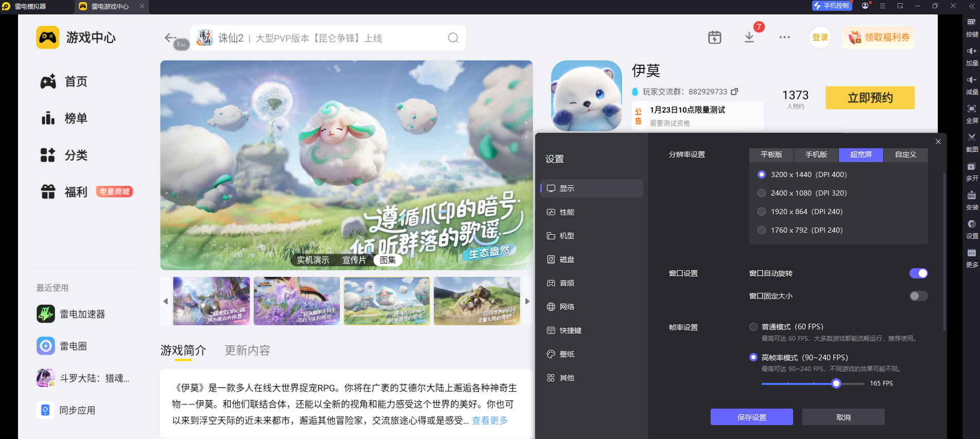Open 网络 settings section
This screenshot has height=439, width=980.
coord(592,307)
